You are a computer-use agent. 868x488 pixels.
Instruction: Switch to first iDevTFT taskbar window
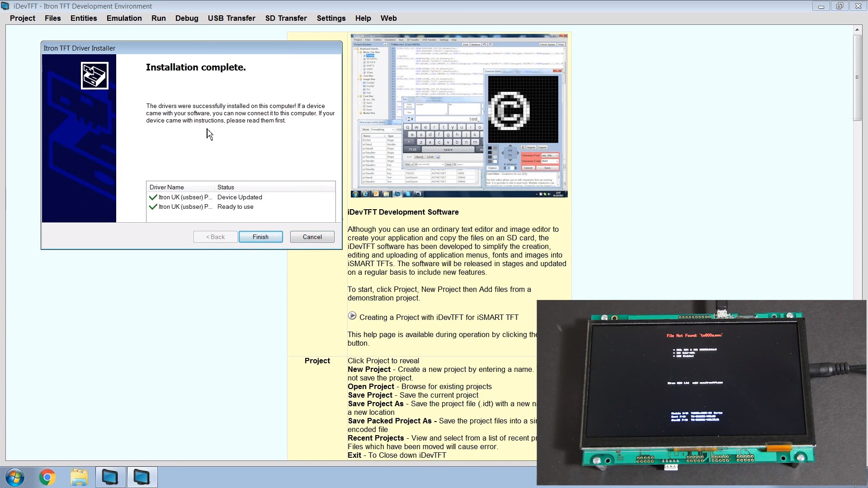(x=110, y=477)
